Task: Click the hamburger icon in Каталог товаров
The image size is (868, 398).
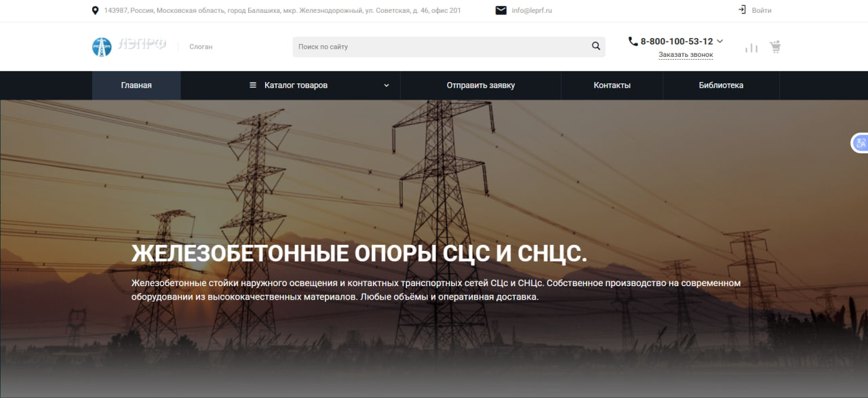Action: (253, 85)
